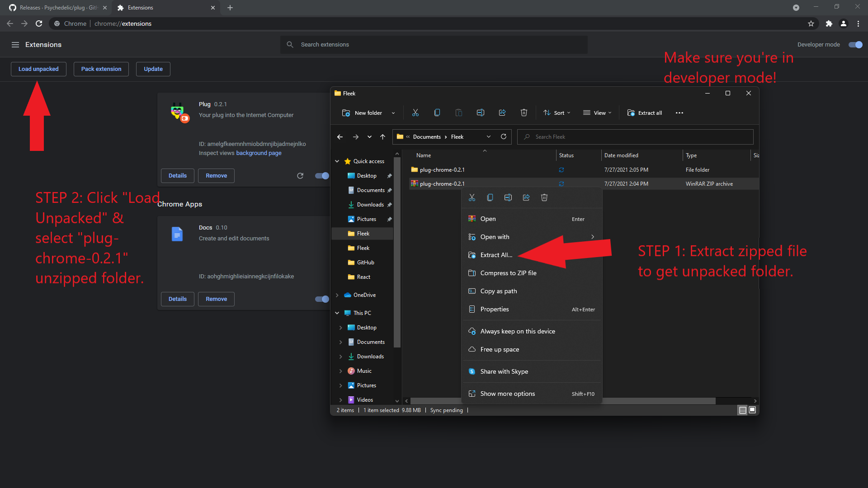
Task: Open the New folder dropdown arrow
Action: tap(393, 113)
